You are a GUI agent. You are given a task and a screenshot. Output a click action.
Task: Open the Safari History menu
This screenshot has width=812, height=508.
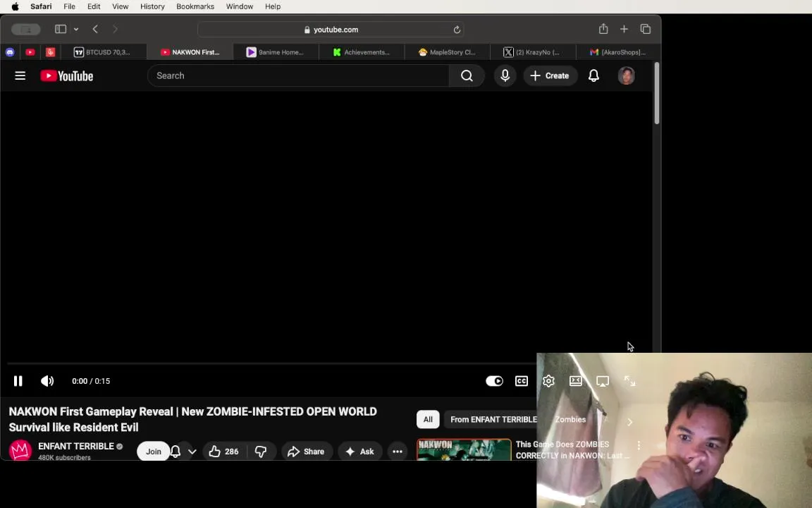tap(152, 7)
